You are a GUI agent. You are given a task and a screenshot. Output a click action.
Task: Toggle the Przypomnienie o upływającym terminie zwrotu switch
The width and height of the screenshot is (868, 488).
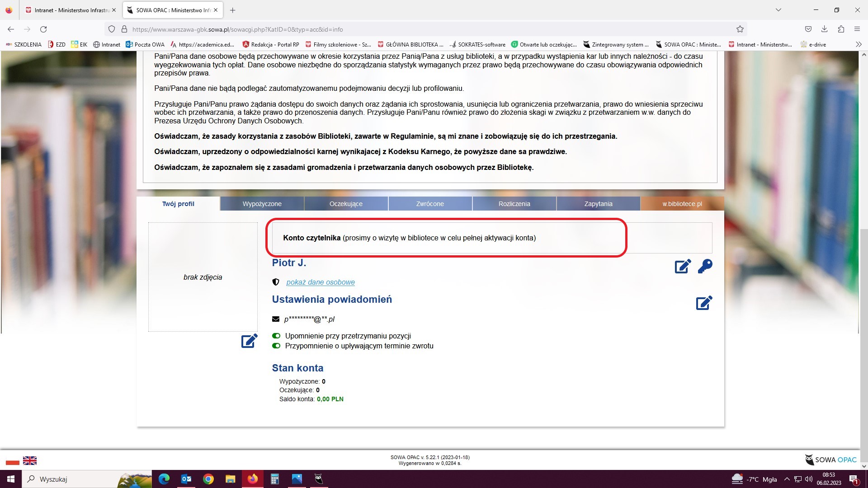point(276,346)
